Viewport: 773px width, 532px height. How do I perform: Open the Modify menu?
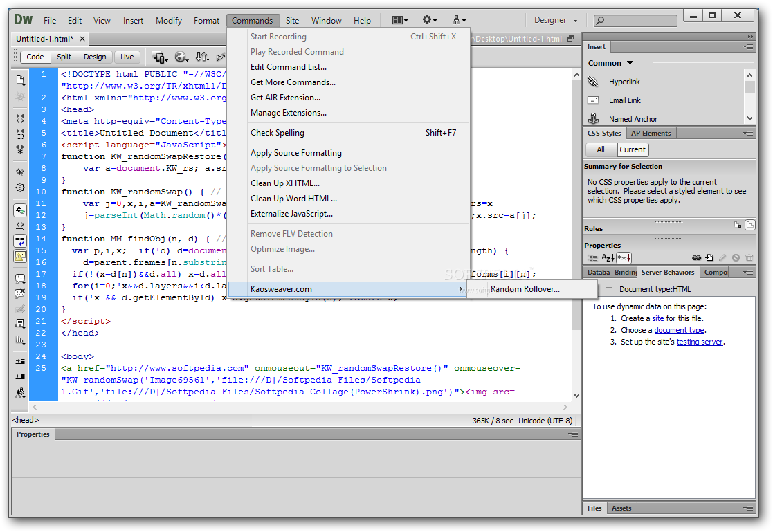pos(169,20)
